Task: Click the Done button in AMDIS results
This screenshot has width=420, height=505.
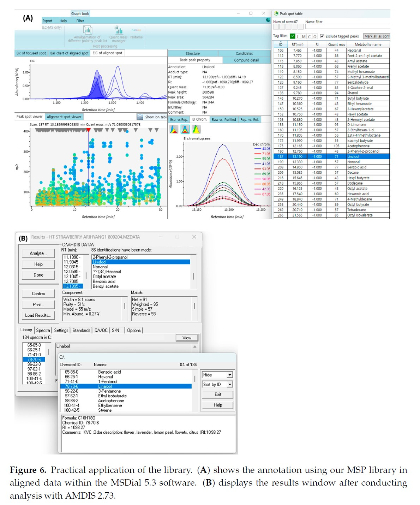Action: pyautogui.click(x=38, y=275)
